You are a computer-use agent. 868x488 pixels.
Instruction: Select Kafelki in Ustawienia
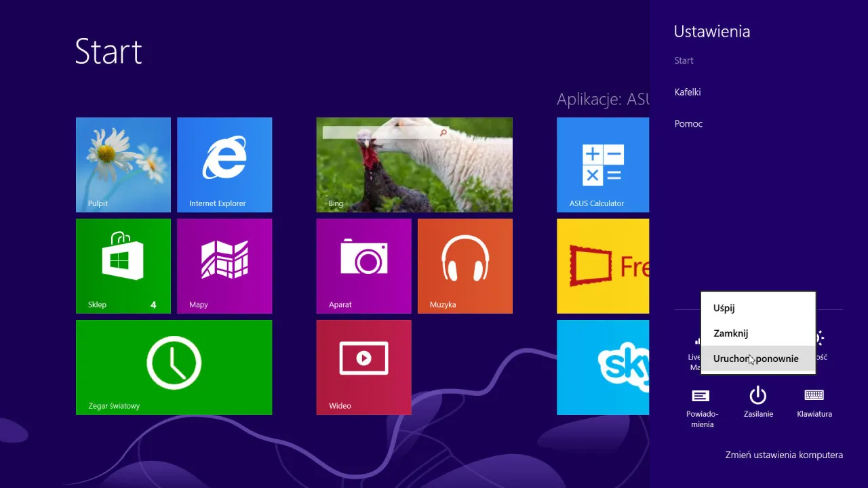688,91
